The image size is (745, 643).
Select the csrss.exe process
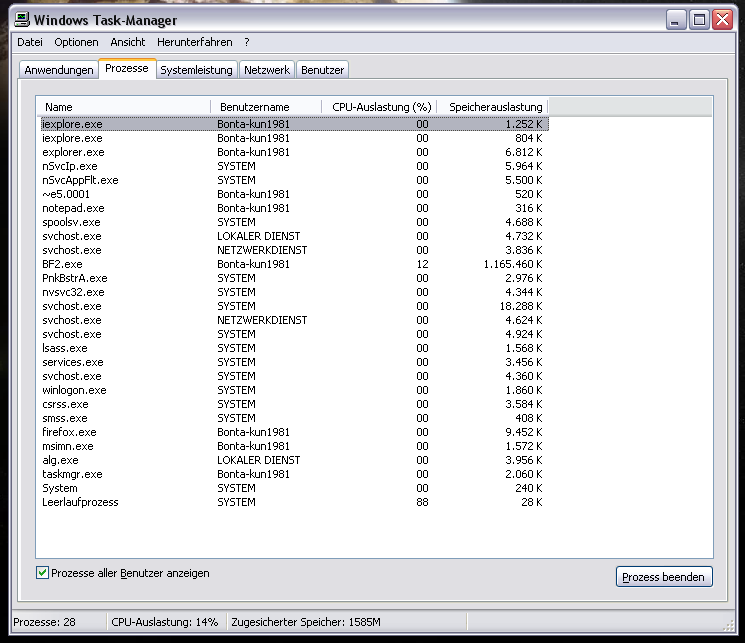tap(295, 404)
